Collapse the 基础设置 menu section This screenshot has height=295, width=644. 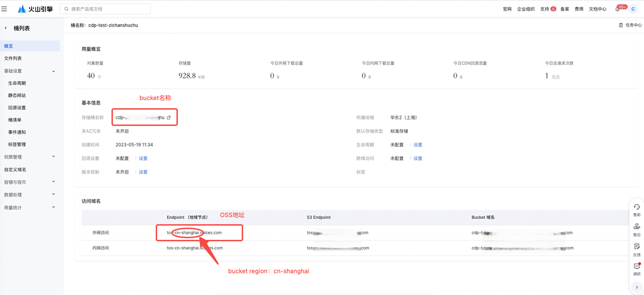pos(54,71)
